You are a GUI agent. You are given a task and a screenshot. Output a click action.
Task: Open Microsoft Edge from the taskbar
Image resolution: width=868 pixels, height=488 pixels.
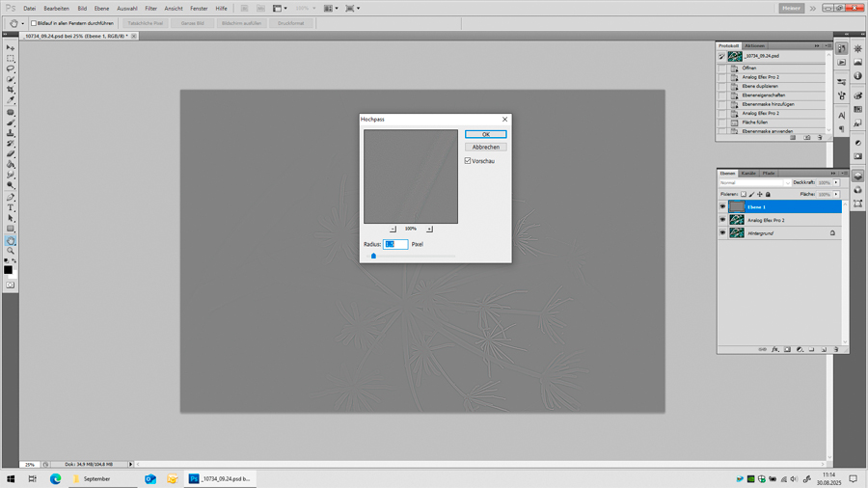pos(55,478)
